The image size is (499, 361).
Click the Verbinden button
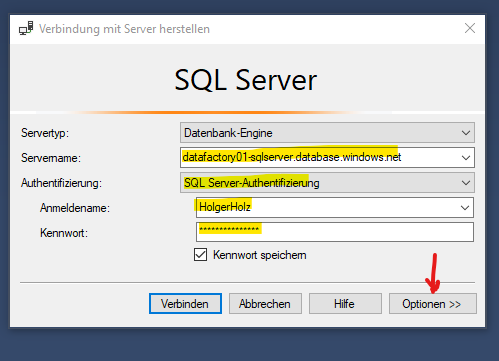(x=185, y=304)
